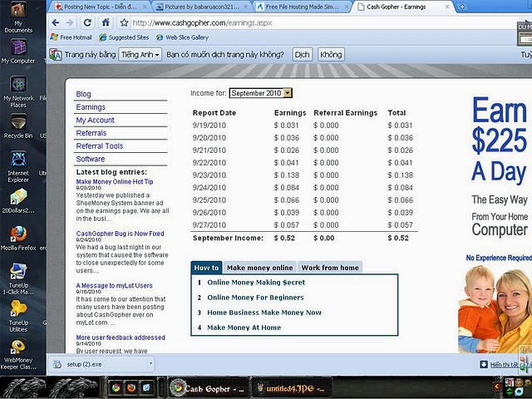Image resolution: width=532 pixels, height=399 pixels.
Task: Click the Firefox quick launch icon
Action: click(x=131, y=387)
